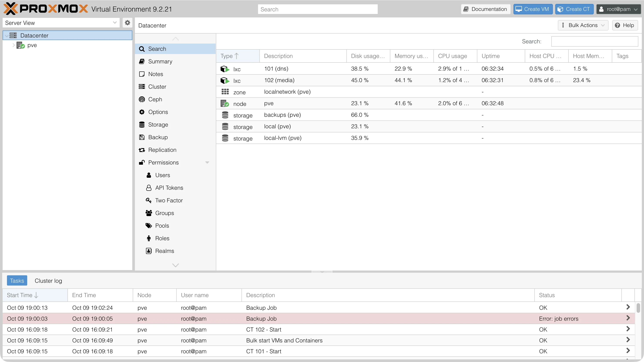Open the Ceph section
Image resolution: width=644 pixels, height=362 pixels.
[175, 99]
